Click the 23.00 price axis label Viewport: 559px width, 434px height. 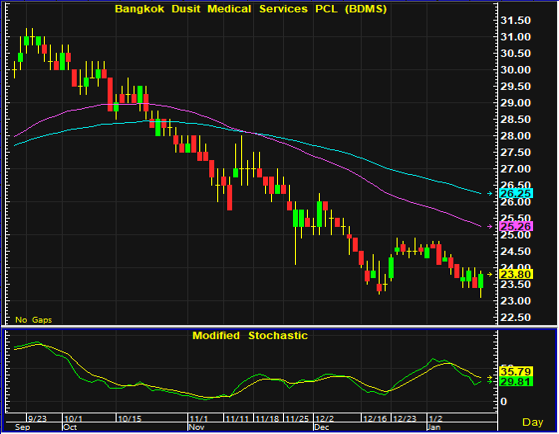pos(516,301)
